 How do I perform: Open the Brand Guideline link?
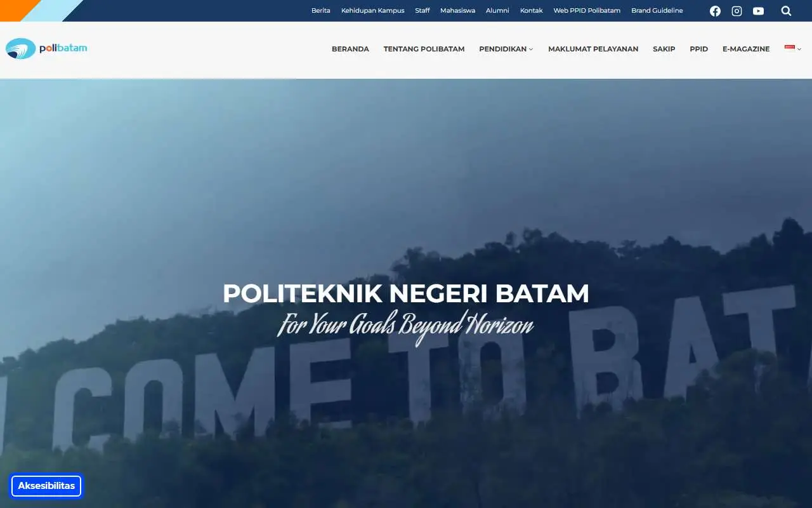click(x=657, y=11)
